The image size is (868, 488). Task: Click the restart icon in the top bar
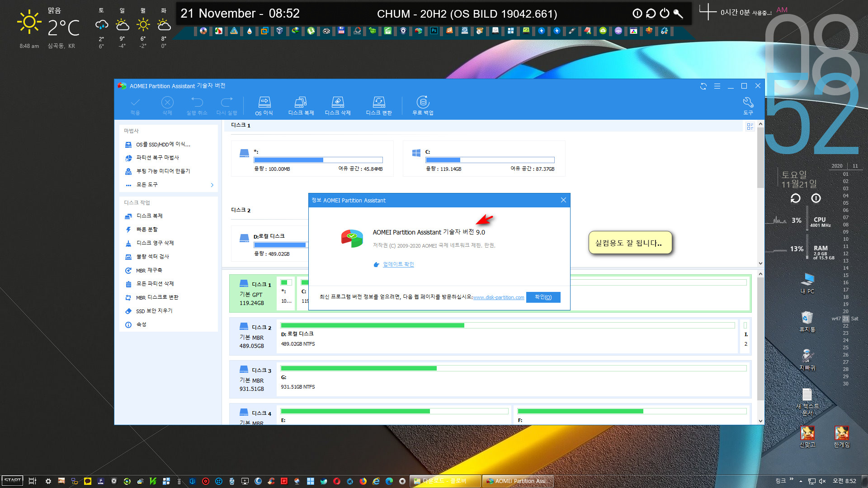pos(651,14)
